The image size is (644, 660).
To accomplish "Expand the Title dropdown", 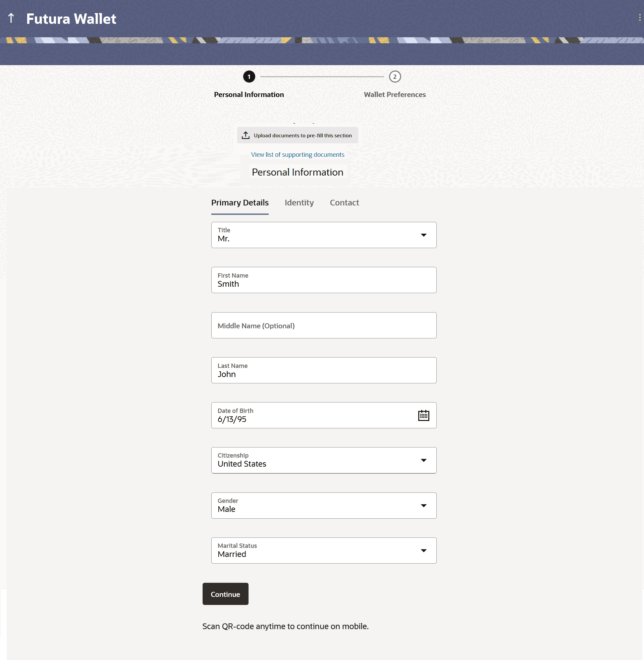I will pos(424,235).
